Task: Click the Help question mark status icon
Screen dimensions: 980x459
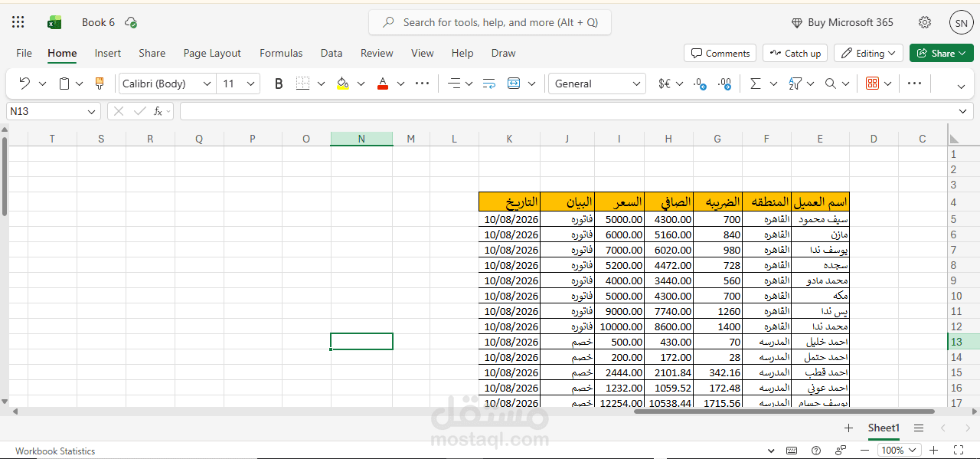Action: pyautogui.click(x=816, y=450)
